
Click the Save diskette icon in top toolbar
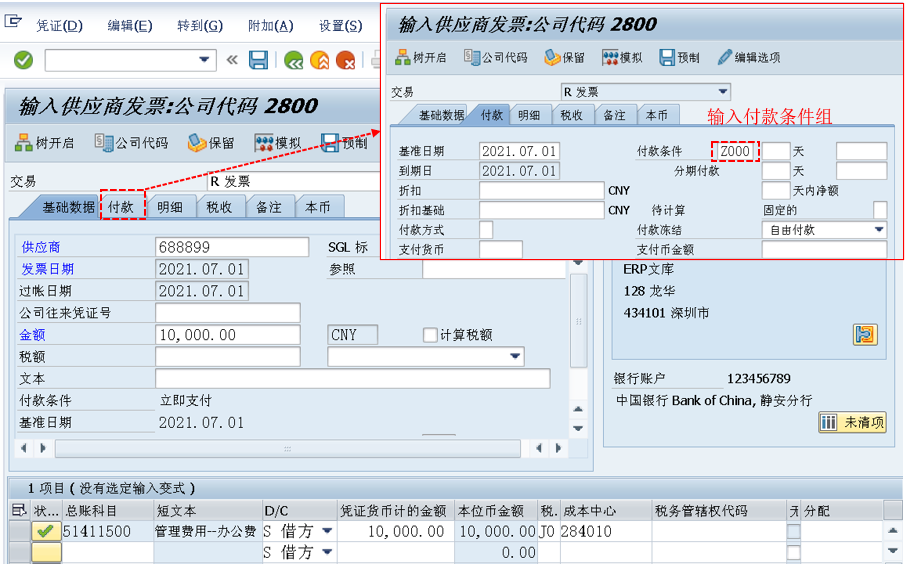tap(258, 60)
